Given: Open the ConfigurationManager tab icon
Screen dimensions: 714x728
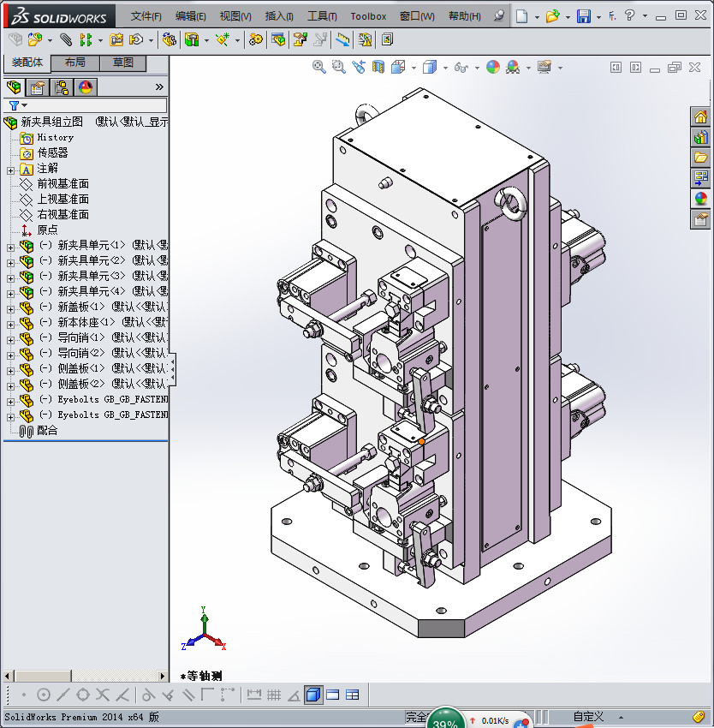Looking at the screenshot, I should click(62, 87).
